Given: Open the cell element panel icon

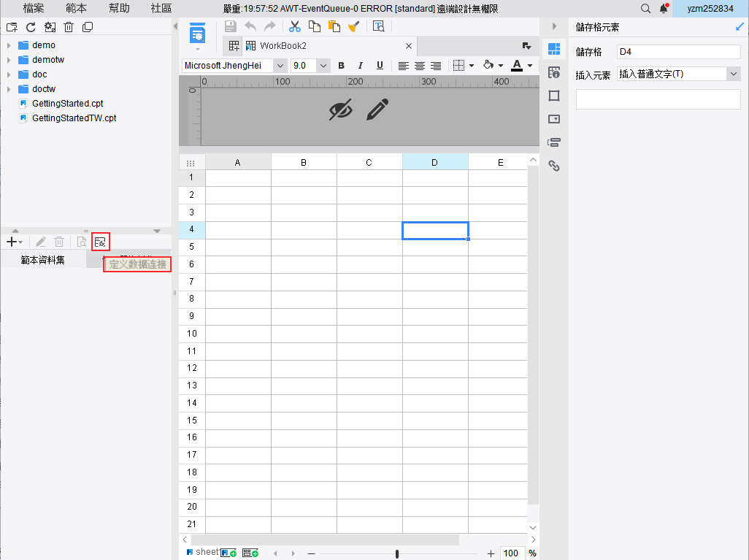Looking at the screenshot, I should click(554, 49).
